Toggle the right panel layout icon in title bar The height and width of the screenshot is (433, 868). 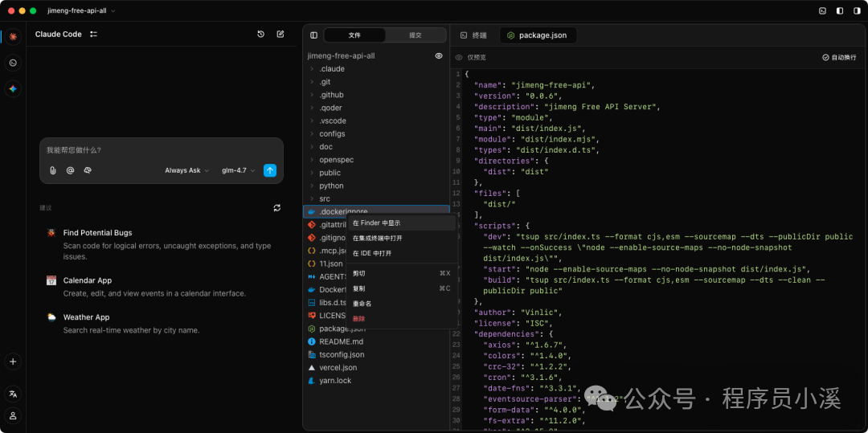click(857, 10)
